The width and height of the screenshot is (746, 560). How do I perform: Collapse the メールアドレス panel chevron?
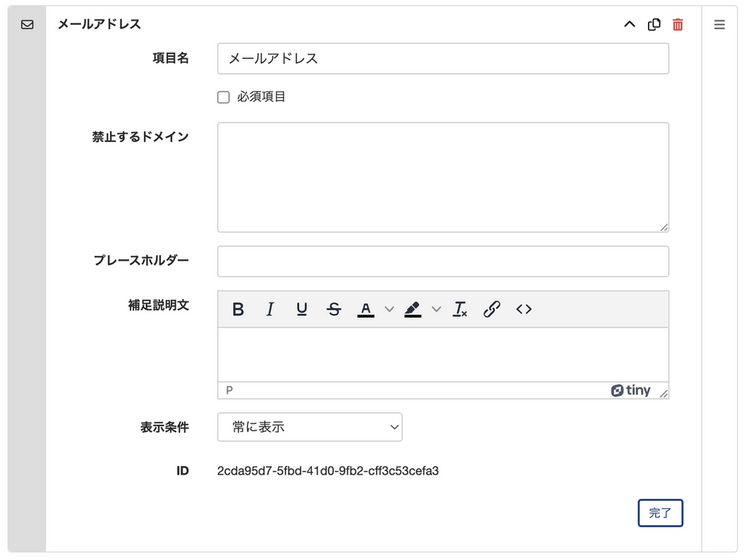pyautogui.click(x=629, y=24)
